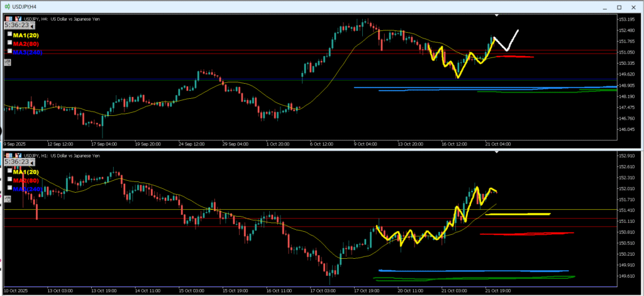Click the small panel icon below MA3 in H4 chart
Image resolution: width=644 pixels, height=296 pixels.
(x=8, y=62)
